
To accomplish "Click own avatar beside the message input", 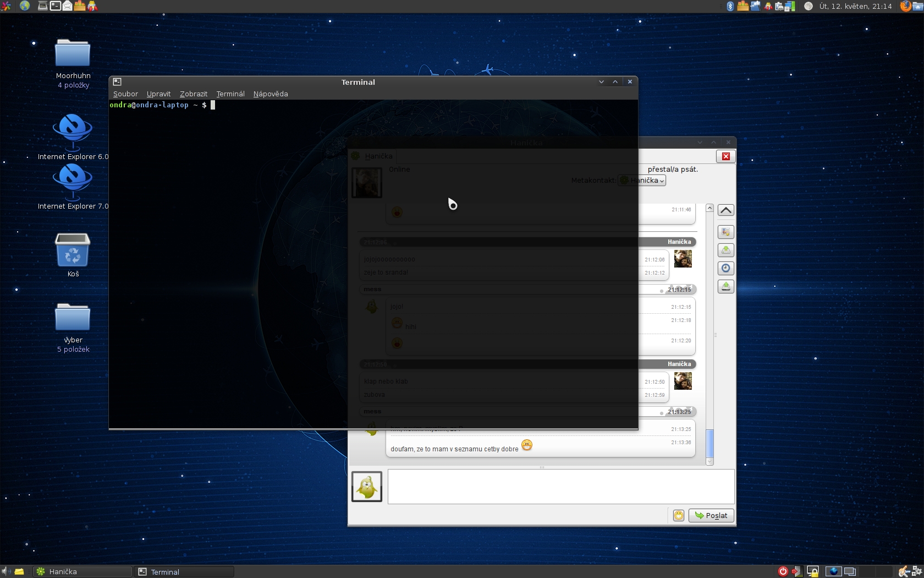I will (x=367, y=487).
